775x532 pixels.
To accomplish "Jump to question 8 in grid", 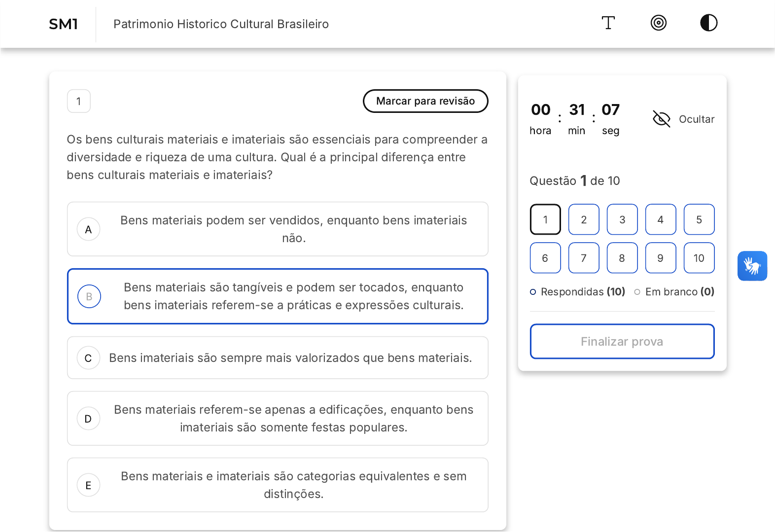I will click(x=622, y=258).
